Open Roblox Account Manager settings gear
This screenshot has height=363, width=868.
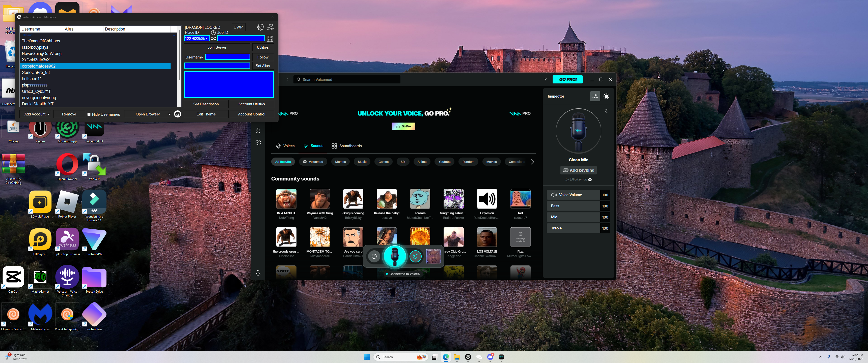point(260,27)
